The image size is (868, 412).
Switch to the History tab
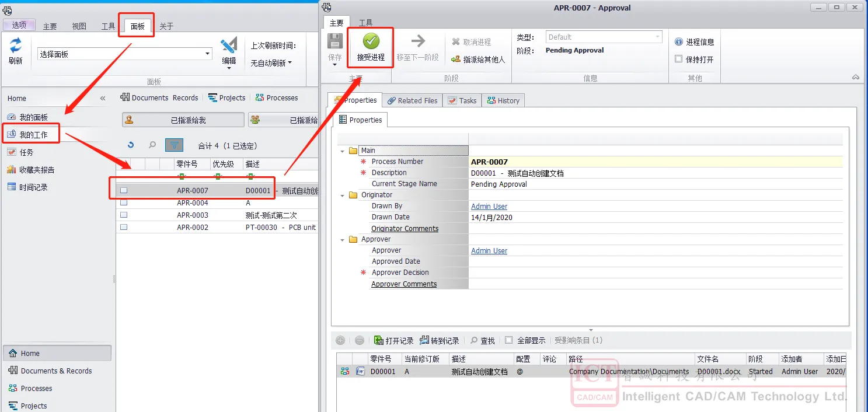point(503,100)
